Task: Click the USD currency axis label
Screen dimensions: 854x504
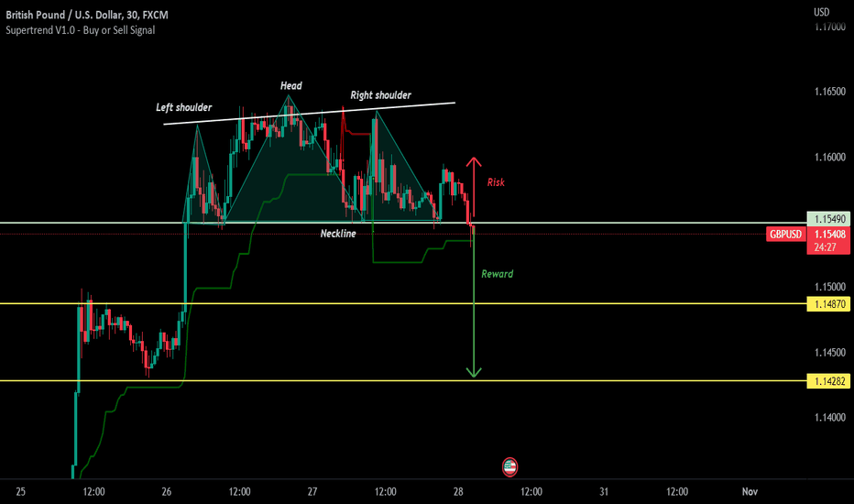Action: (x=821, y=12)
